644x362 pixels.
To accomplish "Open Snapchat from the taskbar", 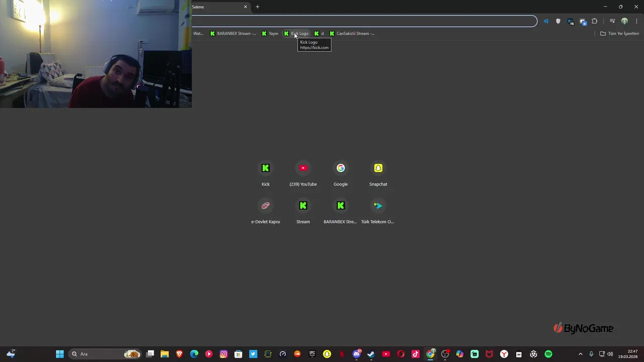I will click(x=327, y=354).
